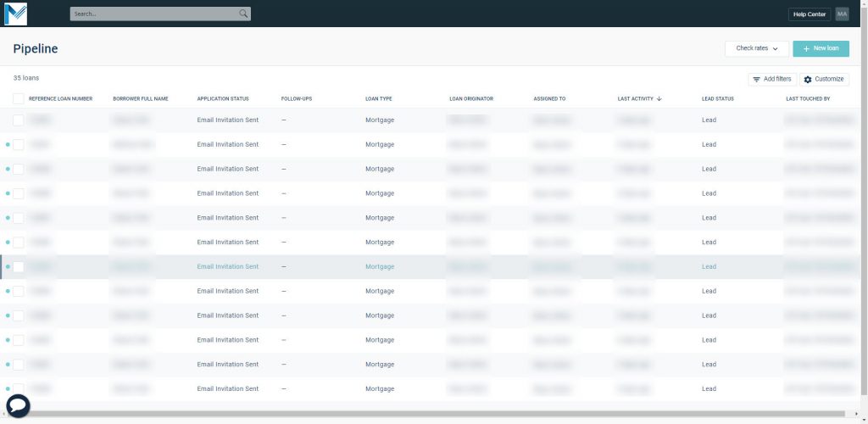The width and height of the screenshot is (868, 424).
Task: Click the Borrower Full Name column header
Action: click(141, 99)
